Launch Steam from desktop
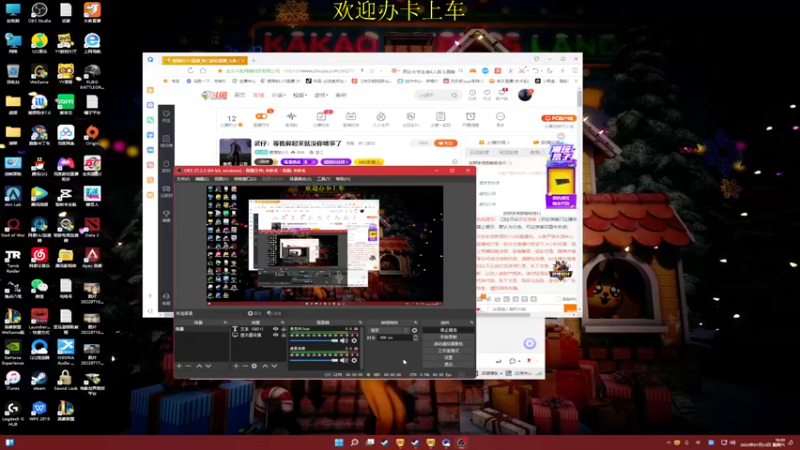The height and width of the screenshot is (450, 800). click(39, 380)
